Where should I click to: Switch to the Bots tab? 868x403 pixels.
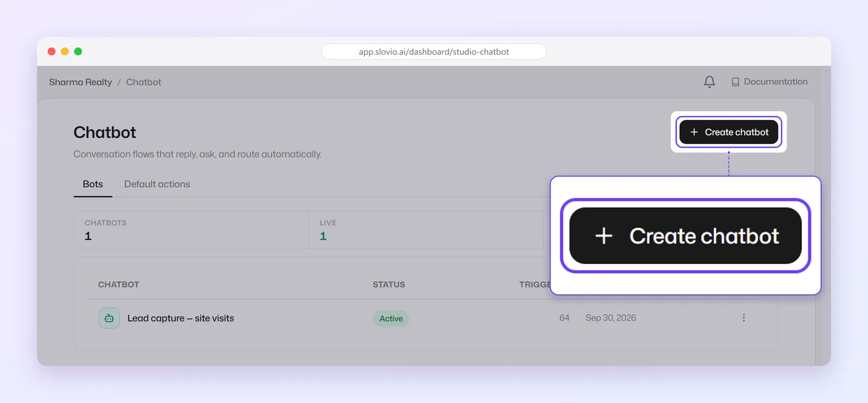pyautogui.click(x=93, y=184)
